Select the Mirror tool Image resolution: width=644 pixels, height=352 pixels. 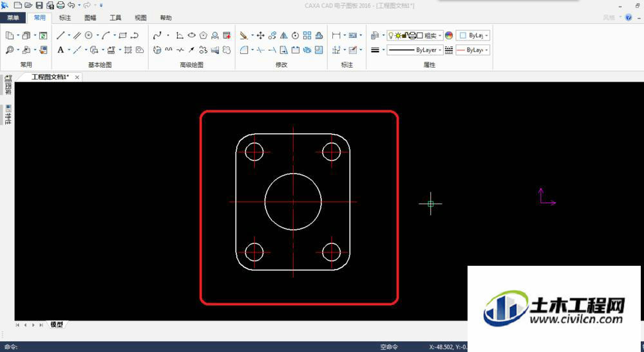click(284, 35)
